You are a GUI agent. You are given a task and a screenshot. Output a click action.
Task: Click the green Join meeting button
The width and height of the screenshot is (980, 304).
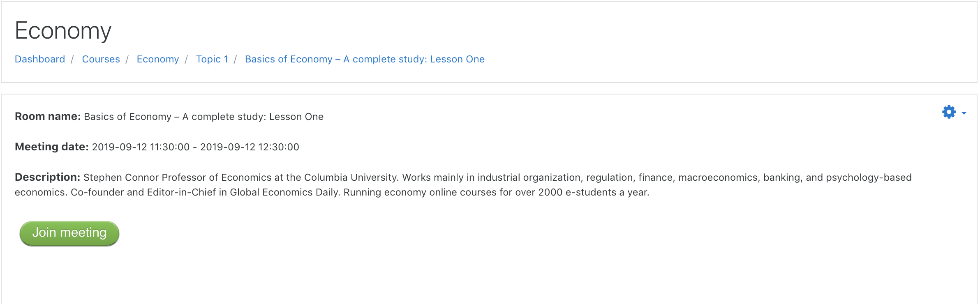point(69,233)
